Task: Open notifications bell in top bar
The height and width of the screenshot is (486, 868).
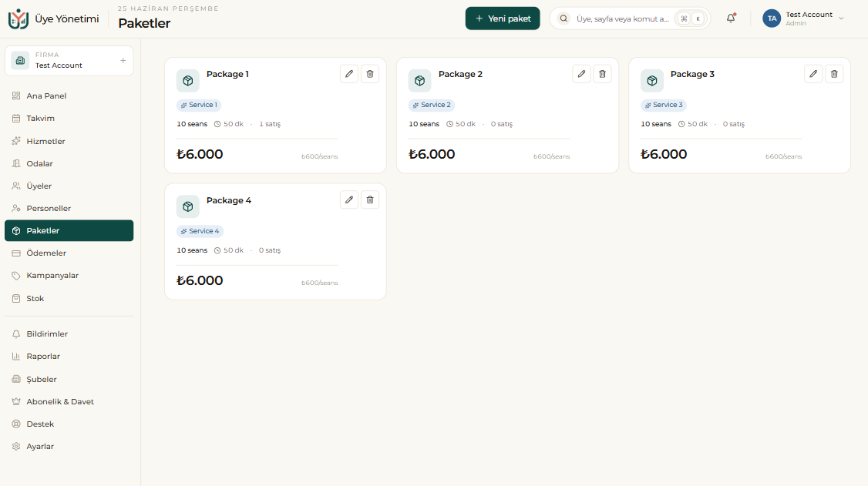Action: pyautogui.click(x=731, y=18)
